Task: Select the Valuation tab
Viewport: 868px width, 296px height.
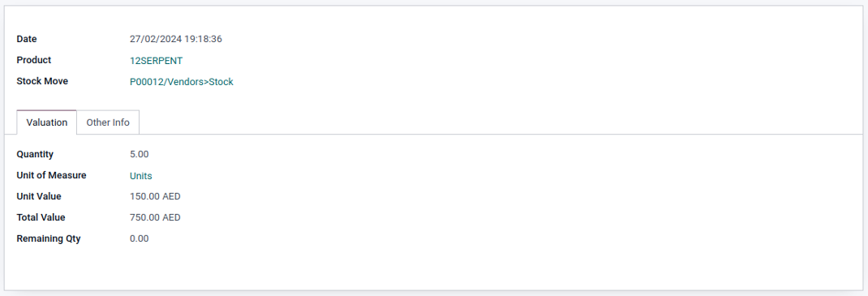Action: click(x=46, y=122)
